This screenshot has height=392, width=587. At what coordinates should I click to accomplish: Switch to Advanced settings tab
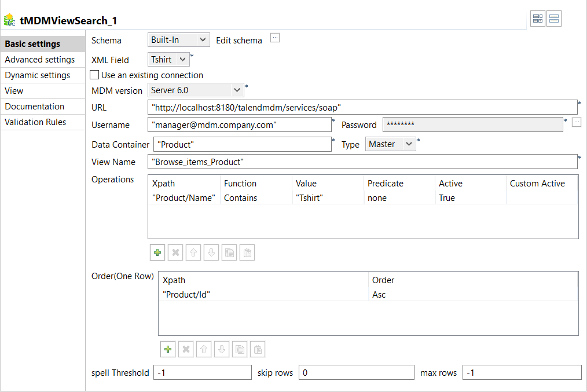click(x=40, y=60)
